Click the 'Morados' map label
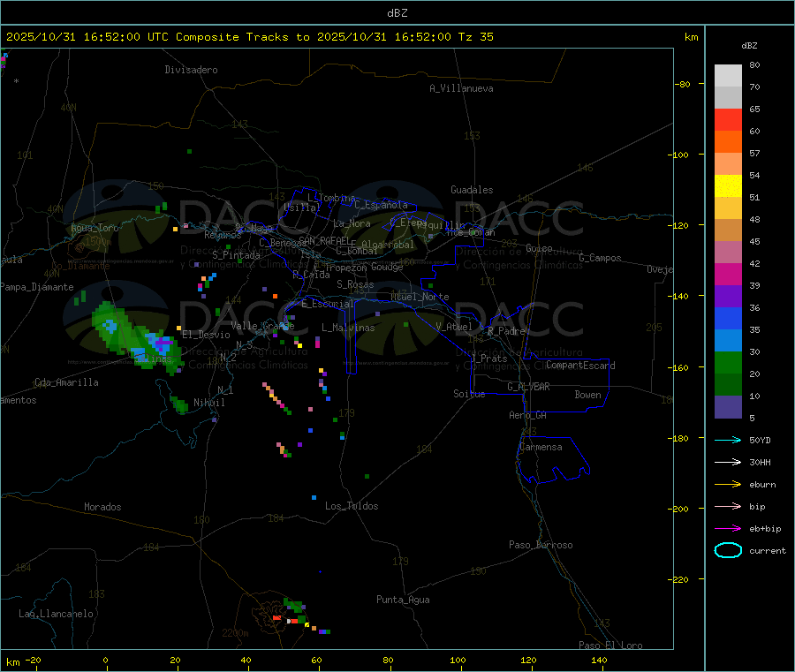 [x=103, y=507]
